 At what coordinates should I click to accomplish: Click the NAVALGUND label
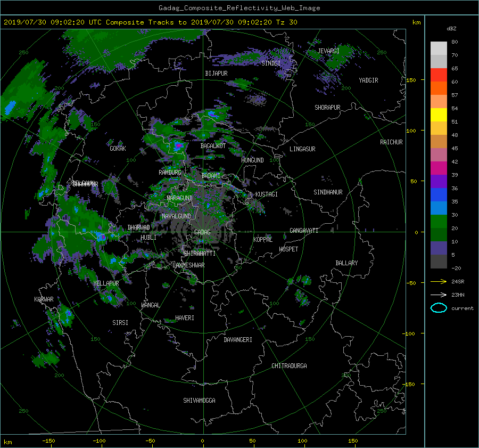point(176,216)
